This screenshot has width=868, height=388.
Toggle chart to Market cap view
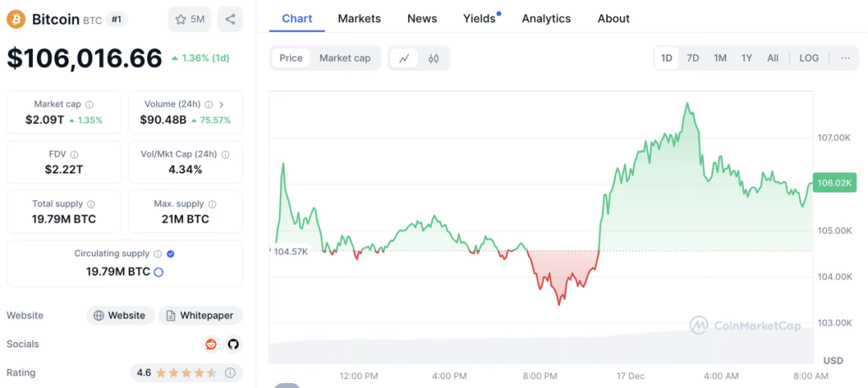(x=345, y=58)
